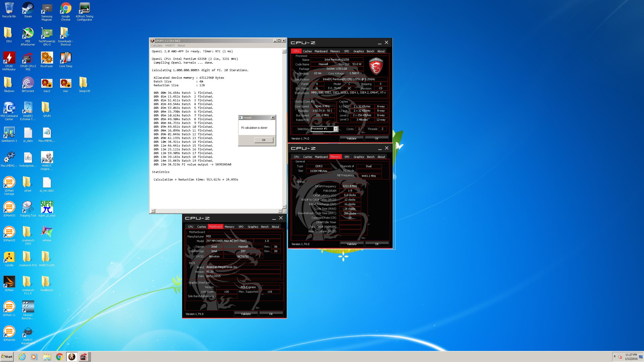The image size is (644, 362).
Task: Switch to SPD tab in top CPU-Z window
Action: coord(346,51)
